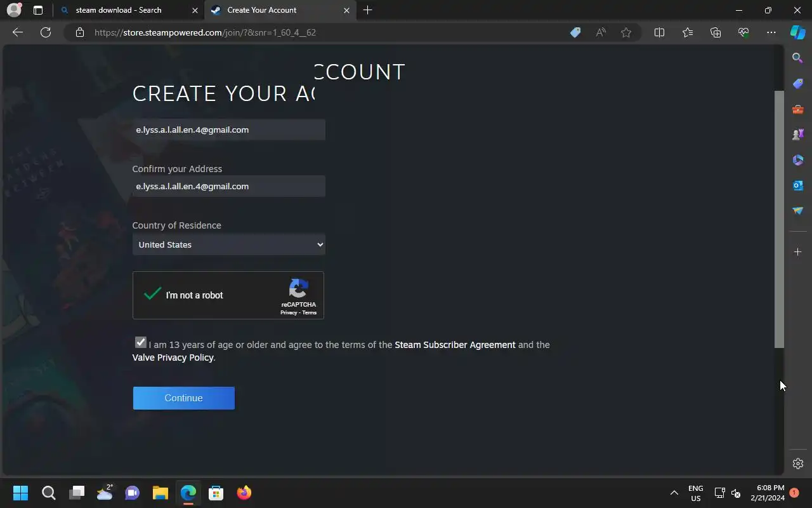Open the reCAPTCHA Privacy link
The image size is (812, 508).
coord(289,313)
